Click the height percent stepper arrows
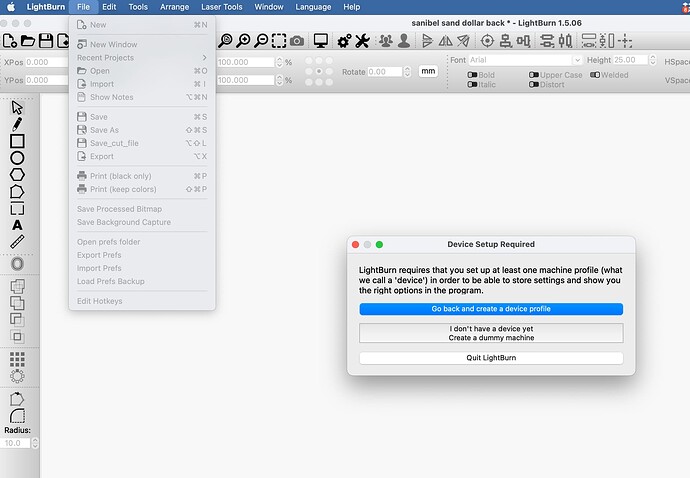Viewport: 690px width, 478px height. (x=279, y=80)
